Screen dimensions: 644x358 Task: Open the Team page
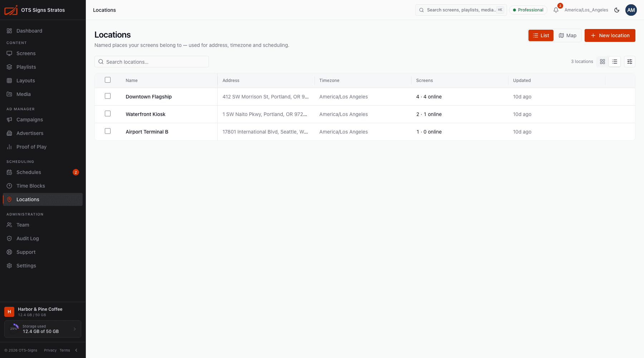pos(43,225)
